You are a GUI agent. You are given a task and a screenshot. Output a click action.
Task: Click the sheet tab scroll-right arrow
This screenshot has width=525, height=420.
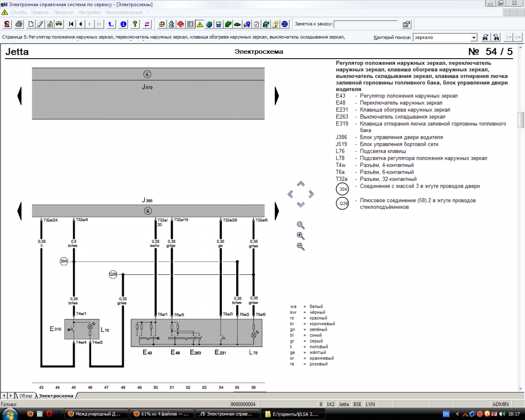pos(11,395)
